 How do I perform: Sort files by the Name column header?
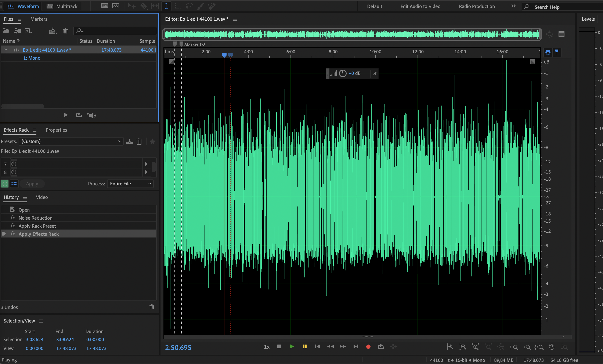point(11,41)
